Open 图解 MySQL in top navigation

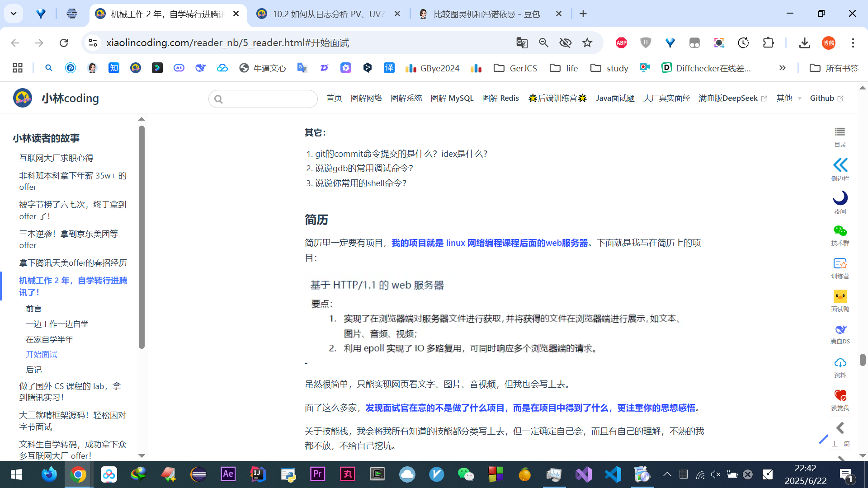tap(452, 98)
